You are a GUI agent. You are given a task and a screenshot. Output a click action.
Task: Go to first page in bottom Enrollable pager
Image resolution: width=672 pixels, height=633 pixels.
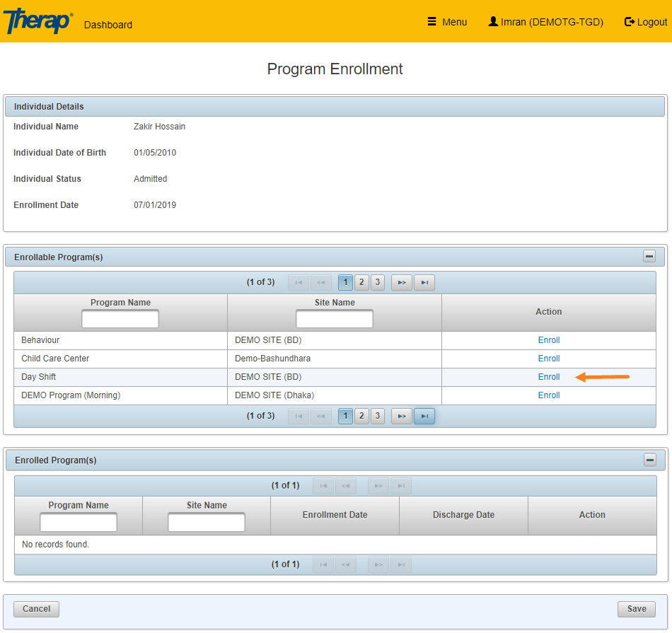(299, 416)
